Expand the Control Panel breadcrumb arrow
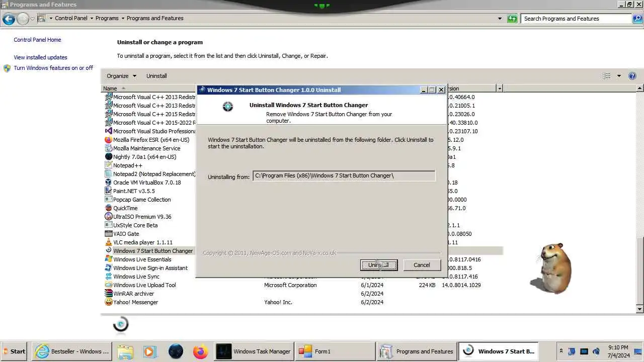This screenshot has width=644, height=362. pyautogui.click(x=92, y=18)
